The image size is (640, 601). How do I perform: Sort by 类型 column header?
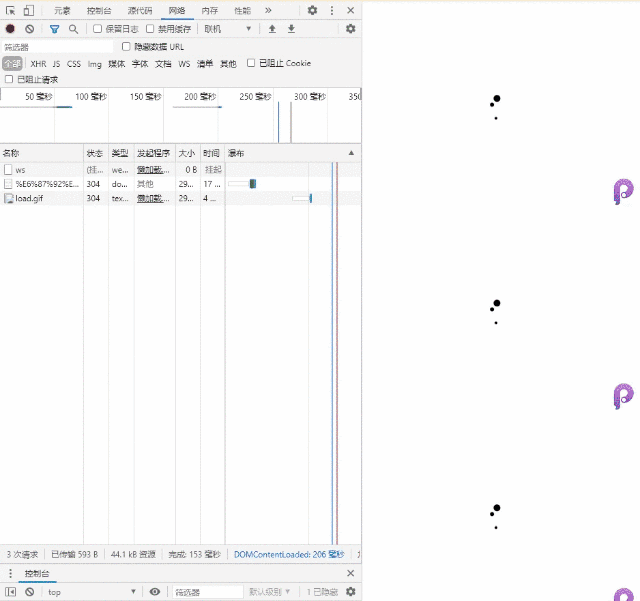coord(121,153)
